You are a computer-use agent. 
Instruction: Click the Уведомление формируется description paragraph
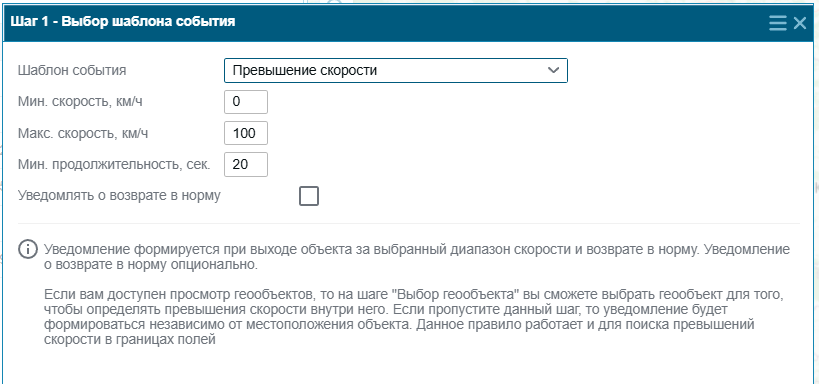pyautogui.click(x=416, y=257)
